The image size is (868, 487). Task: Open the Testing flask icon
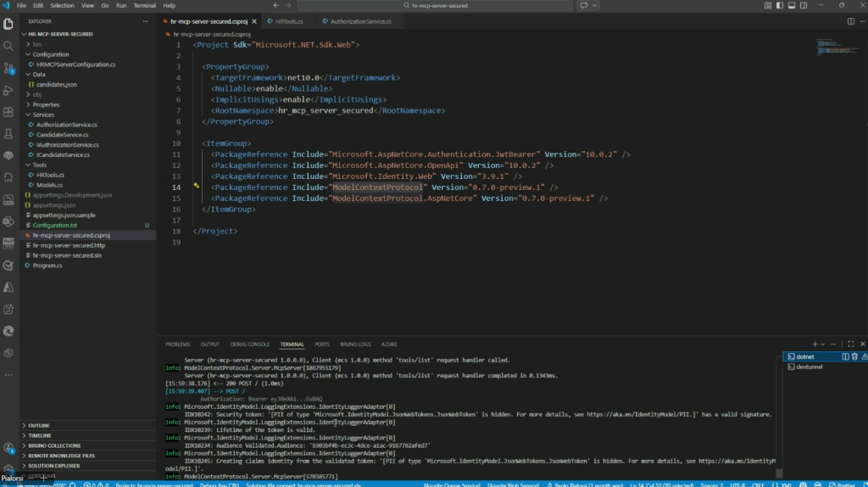click(x=9, y=134)
